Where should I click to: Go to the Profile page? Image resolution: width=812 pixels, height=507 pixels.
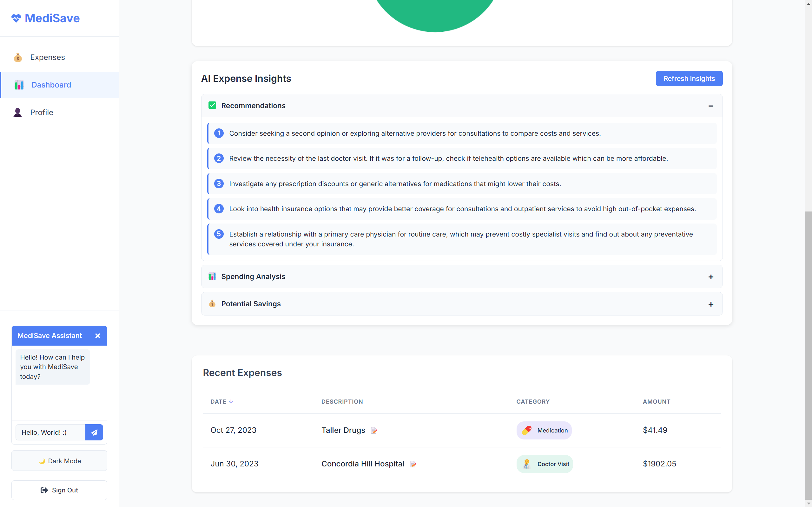tap(42, 112)
